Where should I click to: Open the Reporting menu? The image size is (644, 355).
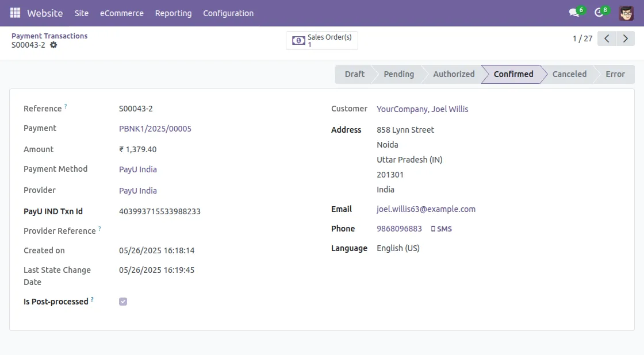173,13
